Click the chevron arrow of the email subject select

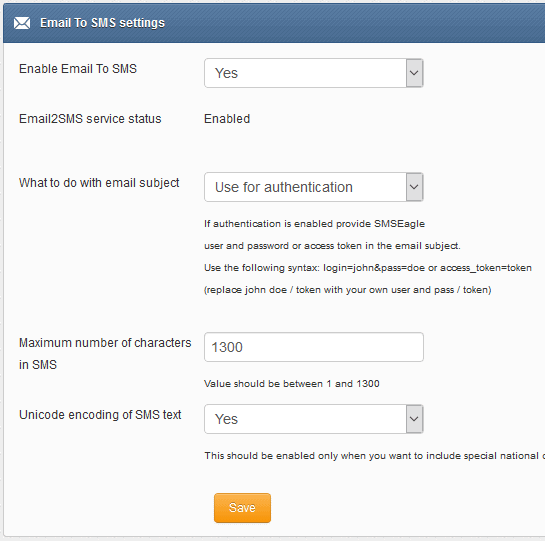pyautogui.click(x=414, y=187)
